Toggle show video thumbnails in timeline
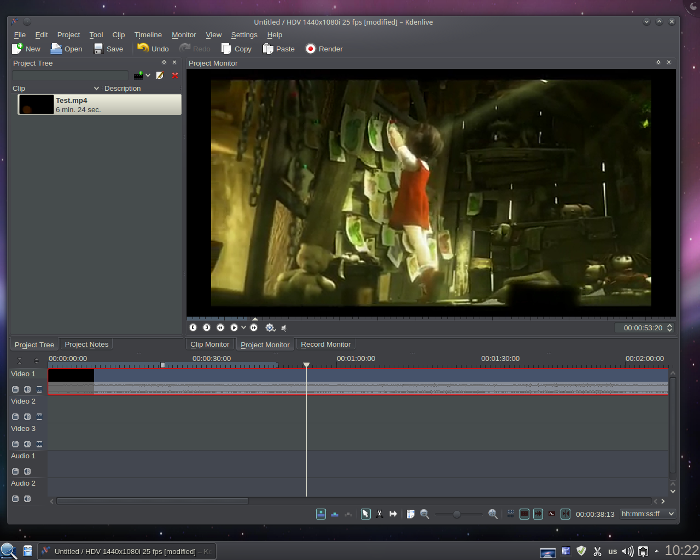This screenshot has height=560, width=700. (525, 514)
